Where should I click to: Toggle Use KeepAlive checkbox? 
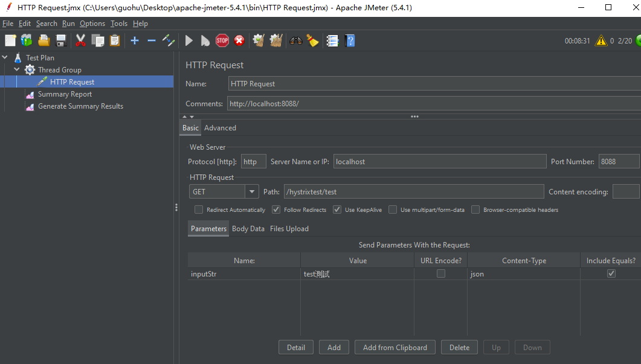click(337, 209)
